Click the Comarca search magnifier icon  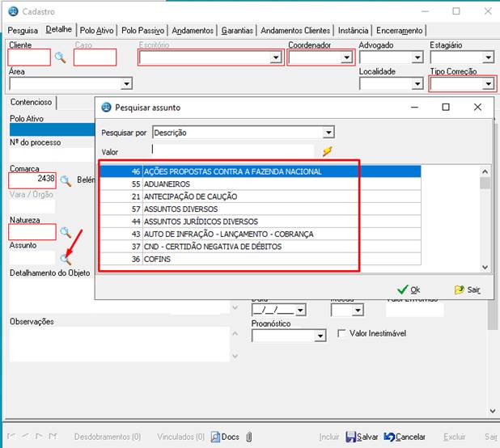coord(66,181)
